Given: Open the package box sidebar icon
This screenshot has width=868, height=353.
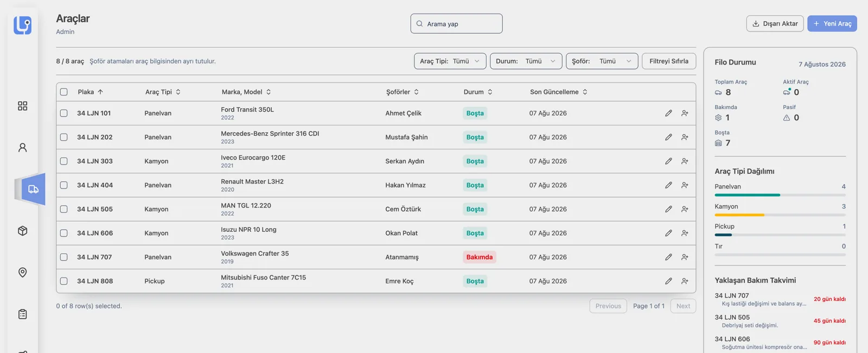Looking at the screenshot, I should (x=22, y=231).
